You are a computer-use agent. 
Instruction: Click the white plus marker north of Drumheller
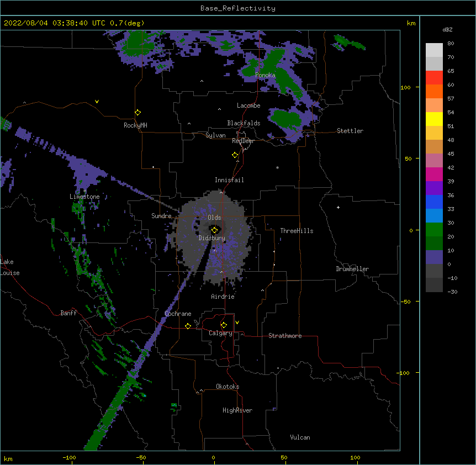click(338, 207)
